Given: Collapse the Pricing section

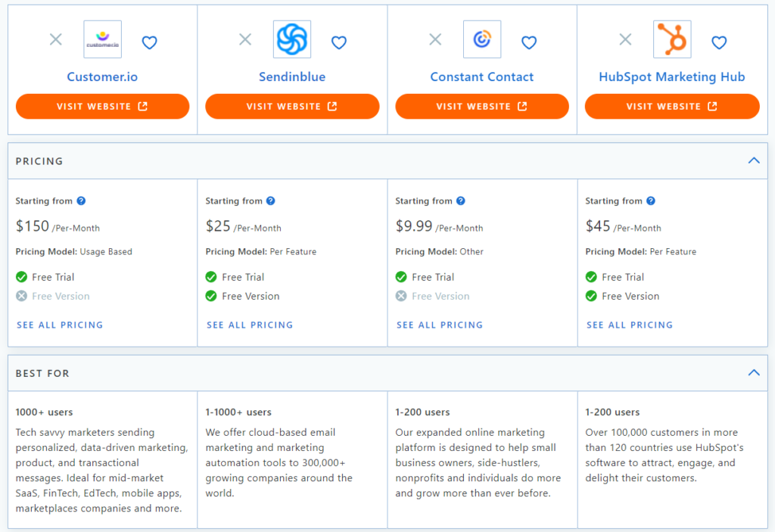Looking at the screenshot, I should pyautogui.click(x=753, y=160).
